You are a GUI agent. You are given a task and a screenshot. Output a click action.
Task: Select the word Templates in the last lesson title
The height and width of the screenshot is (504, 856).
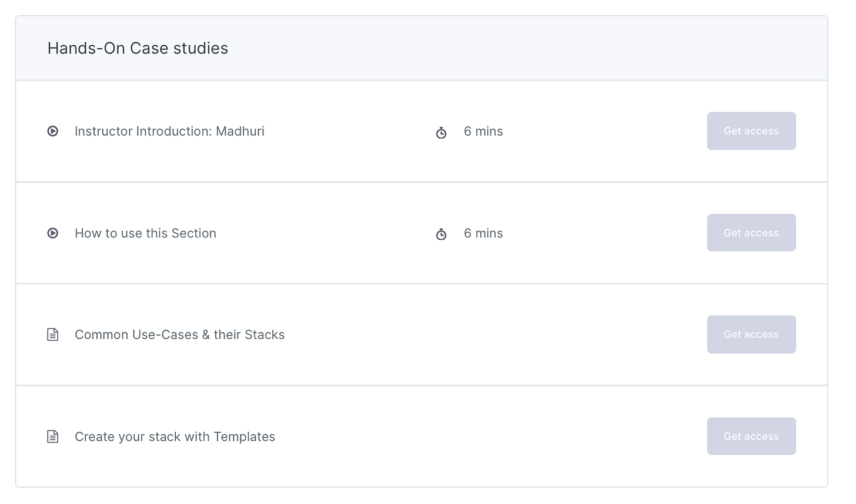244,437
